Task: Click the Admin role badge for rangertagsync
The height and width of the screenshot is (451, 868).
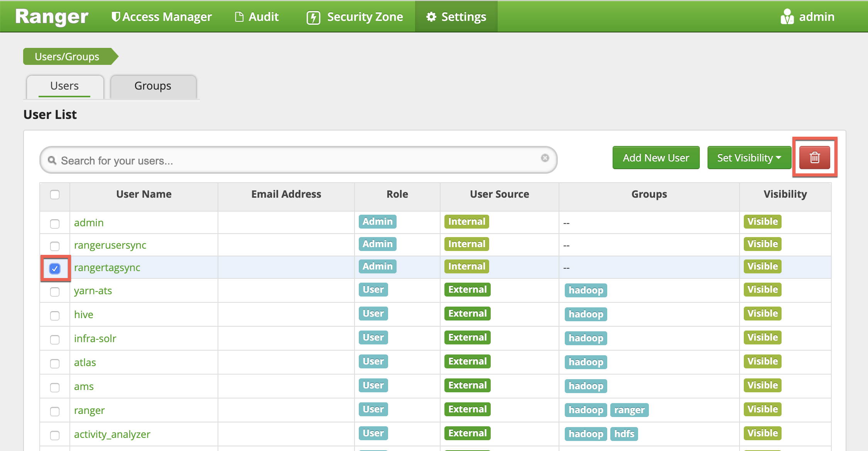Action: (x=377, y=266)
